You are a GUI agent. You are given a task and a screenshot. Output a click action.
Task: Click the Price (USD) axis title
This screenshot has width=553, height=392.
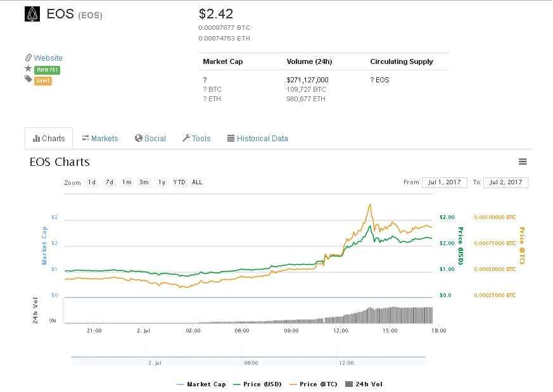coord(461,246)
